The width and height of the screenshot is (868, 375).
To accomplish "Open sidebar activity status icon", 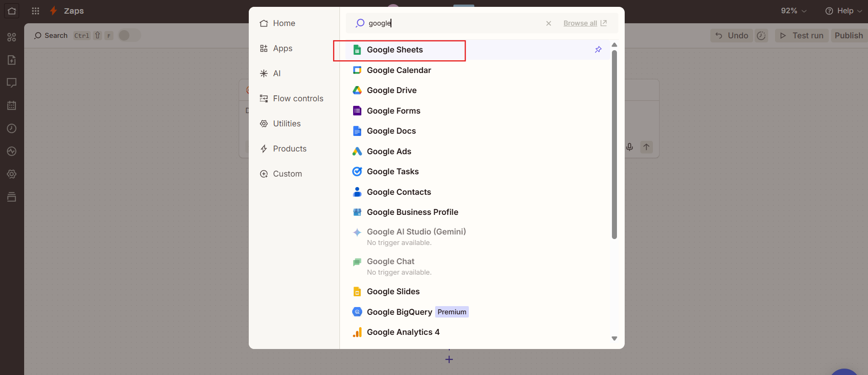I will click(x=12, y=151).
